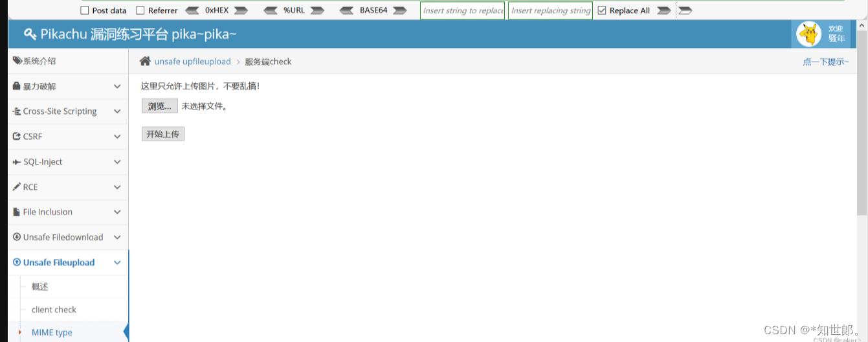Open the 暴力破解 menu
This screenshot has height=342, width=868.
pyautogui.click(x=68, y=86)
